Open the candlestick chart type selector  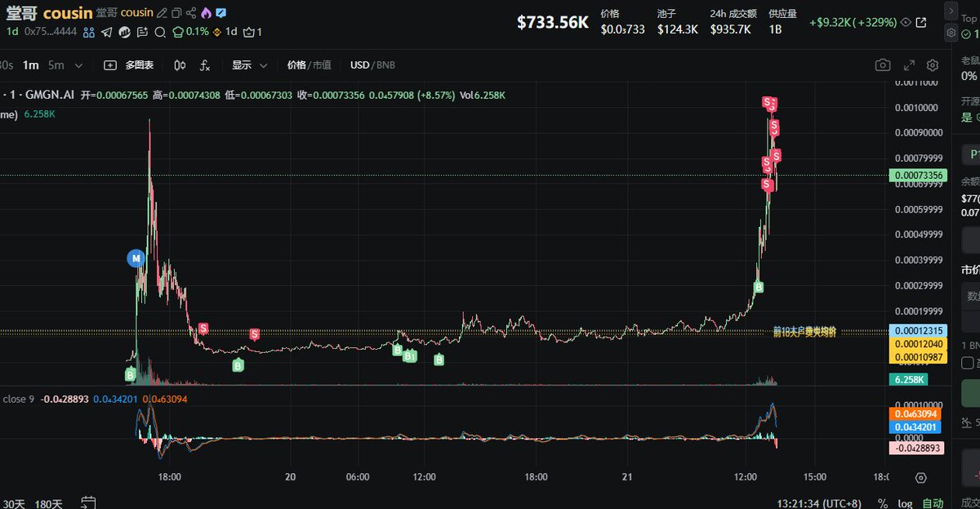click(x=180, y=65)
